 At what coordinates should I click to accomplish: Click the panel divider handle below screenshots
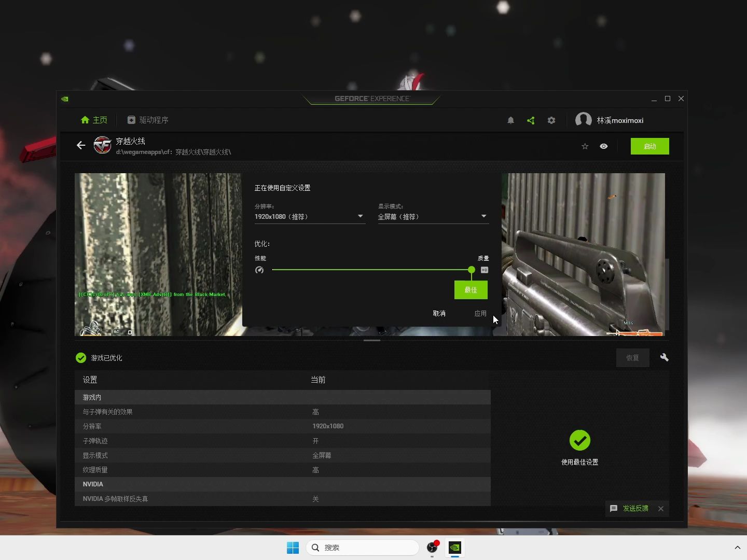click(x=372, y=340)
